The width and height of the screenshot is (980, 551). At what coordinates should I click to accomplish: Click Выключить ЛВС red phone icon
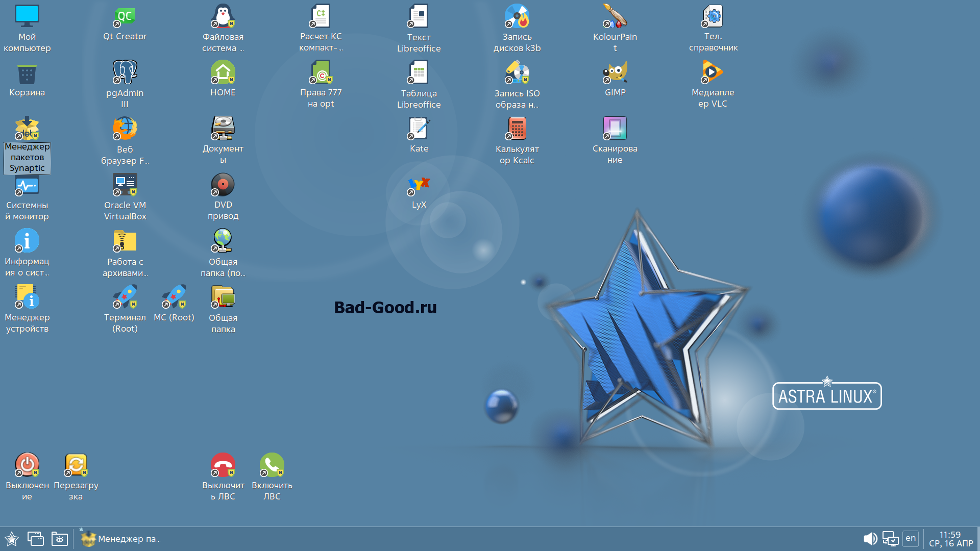pyautogui.click(x=223, y=465)
